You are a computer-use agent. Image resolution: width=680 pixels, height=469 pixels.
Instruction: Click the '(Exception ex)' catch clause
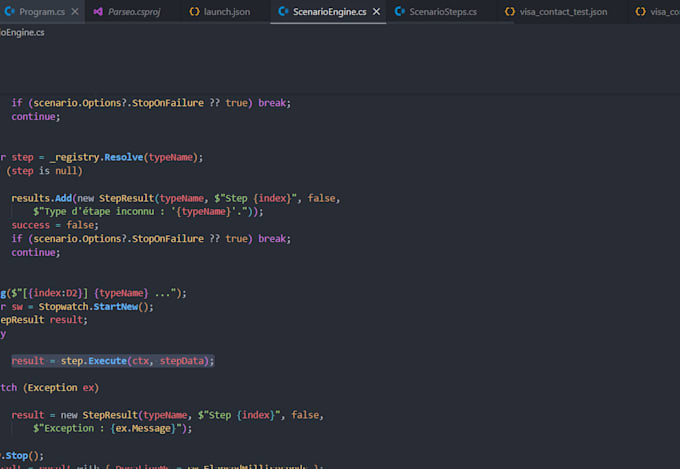[x=61, y=388]
